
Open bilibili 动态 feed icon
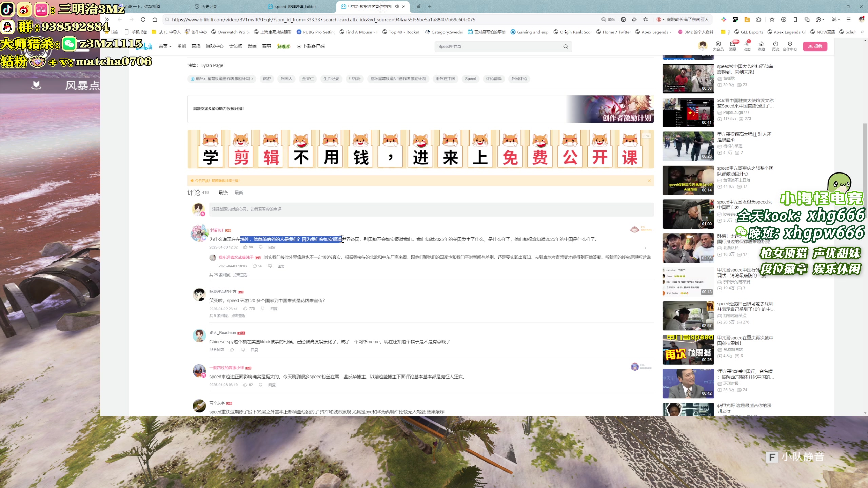pyautogui.click(x=747, y=46)
